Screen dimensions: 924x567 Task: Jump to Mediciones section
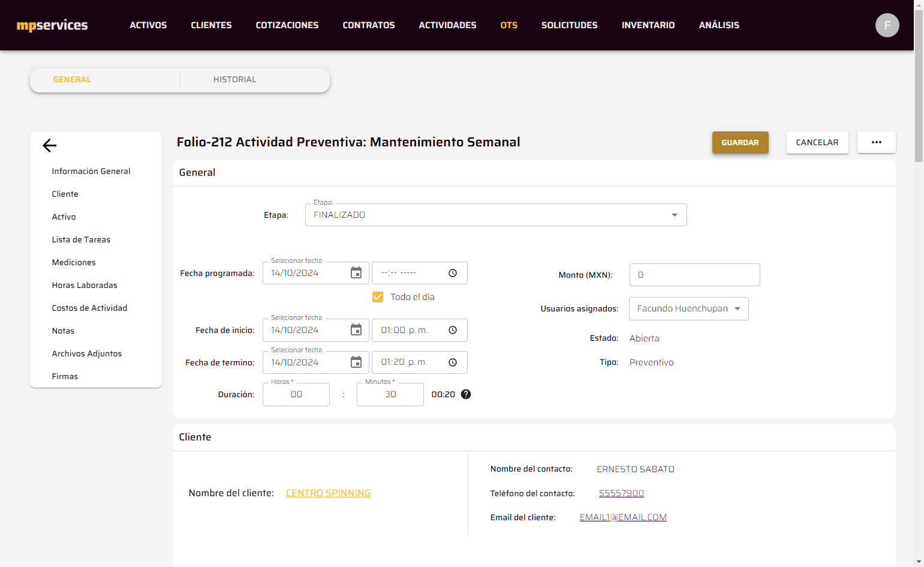[74, 262]
